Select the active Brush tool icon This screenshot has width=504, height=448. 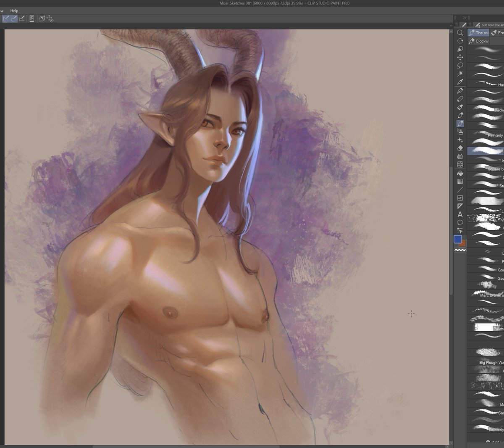coord(460,124)
